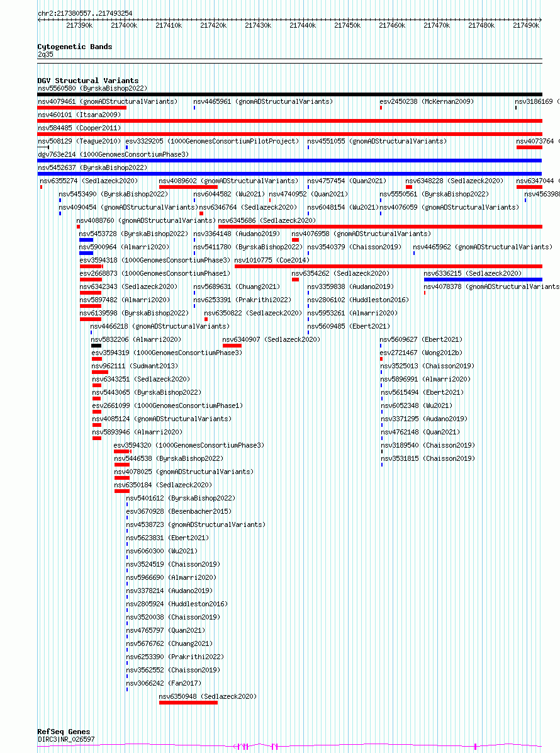Click the nsv6048154 (Wu2021) label
The width and height of the screenshot is (560, 753).
343,208
